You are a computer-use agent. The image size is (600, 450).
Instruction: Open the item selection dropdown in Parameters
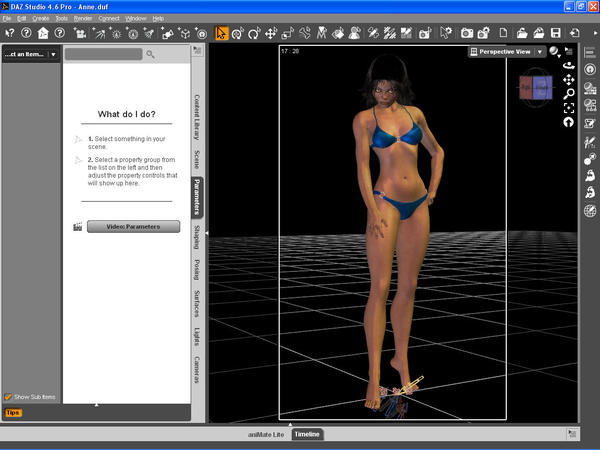click(x=53, y=54)
